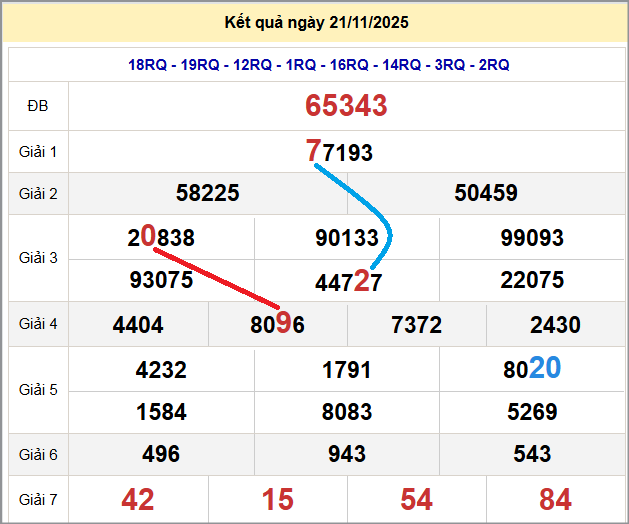Click the Giải 3 number 22075
This screenshot has width=629, height=524.
coord(532,280)
